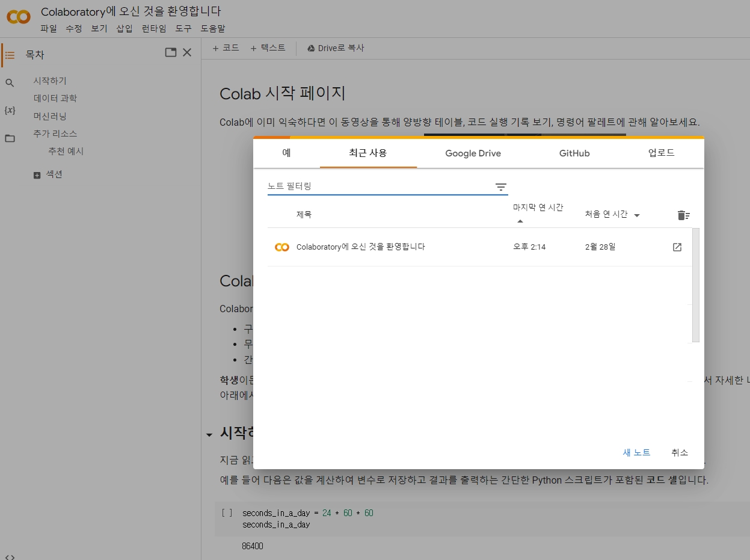Viewport: 750px width, 560px height.
Task: Switch to the 최근 사용 tab
Action: [x=368, y=153]
